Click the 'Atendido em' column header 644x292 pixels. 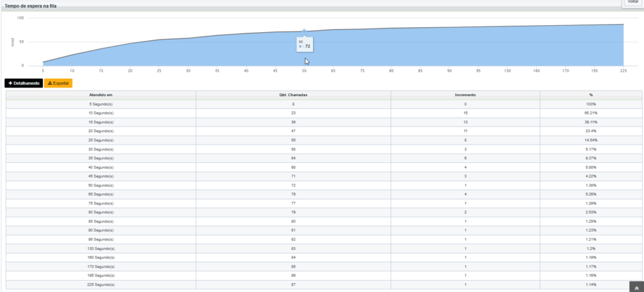click(x=101, y=95)
